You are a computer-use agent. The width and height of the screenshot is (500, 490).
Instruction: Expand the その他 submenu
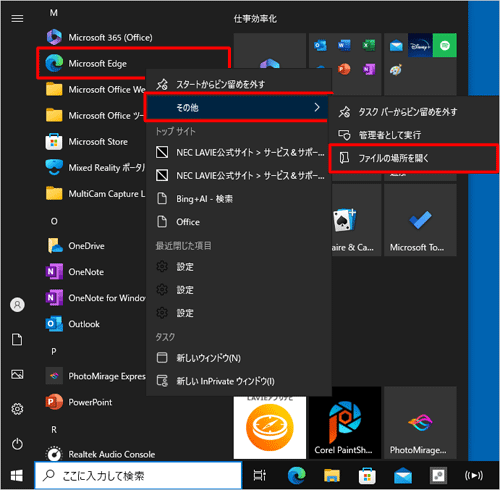(238, 107)
